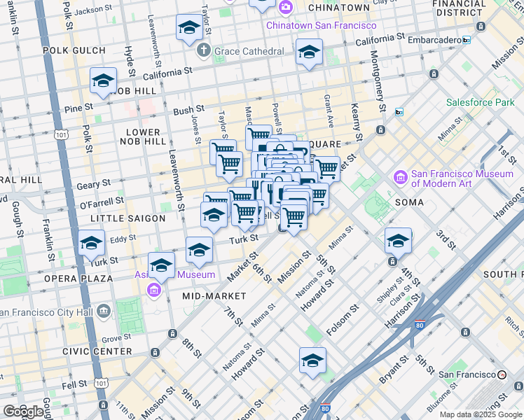Open the school marker south of Folsom St
524x420 pixels.
(x=313, y=361)
